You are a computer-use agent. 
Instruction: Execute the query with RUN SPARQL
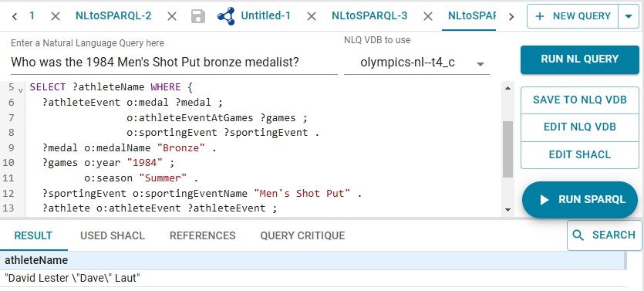coord(579,200)
